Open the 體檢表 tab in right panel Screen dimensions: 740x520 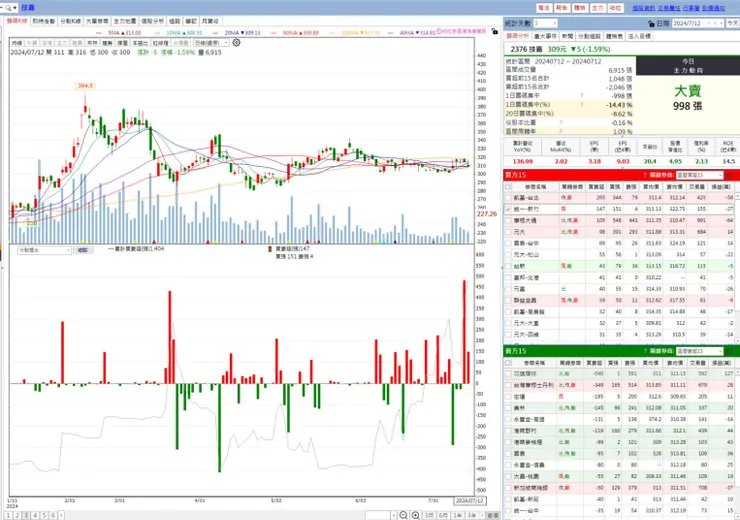coord(614,36)
